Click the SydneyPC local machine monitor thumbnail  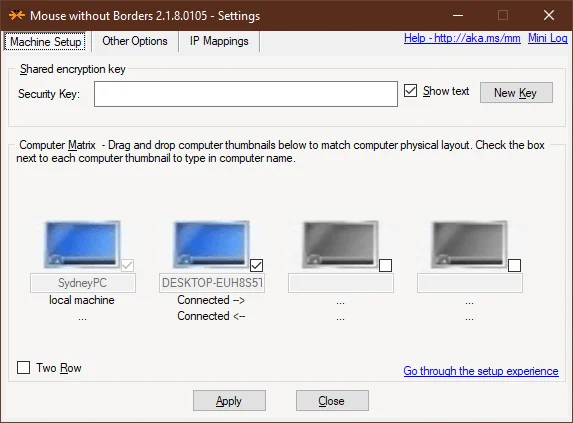click(82, 244)
